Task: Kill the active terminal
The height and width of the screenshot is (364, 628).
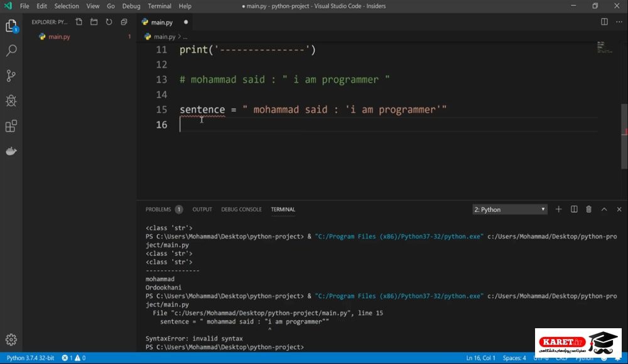Action: tap(589, 210)
